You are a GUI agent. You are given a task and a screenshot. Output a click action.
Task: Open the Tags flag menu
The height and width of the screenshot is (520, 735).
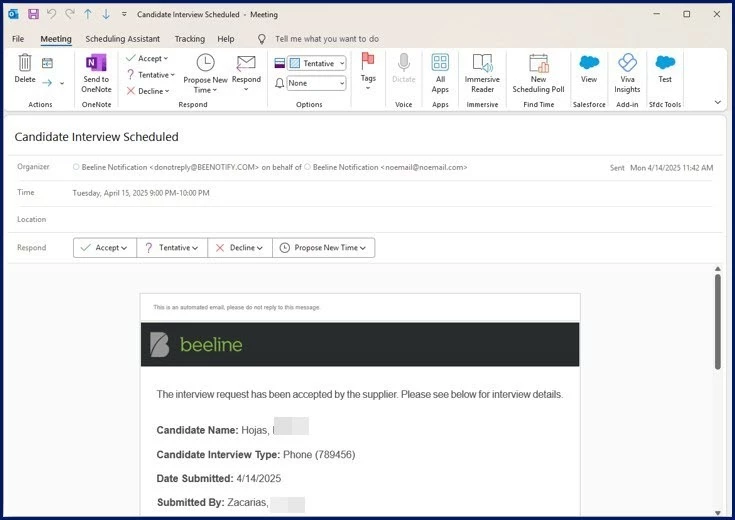[x=368, y=71]
